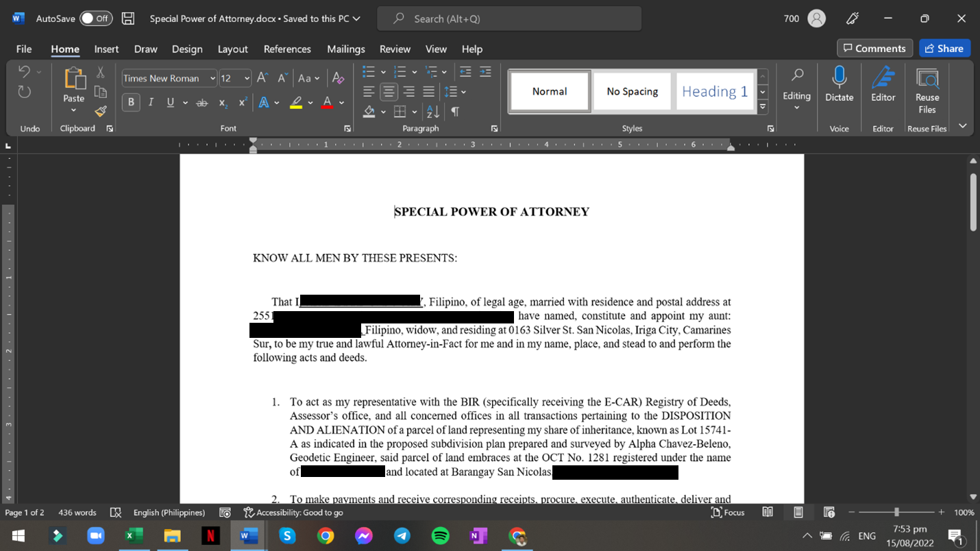Open the Change Case dropdown
Image resolution: width=980 pixels, height=551 pixels.
308,78
